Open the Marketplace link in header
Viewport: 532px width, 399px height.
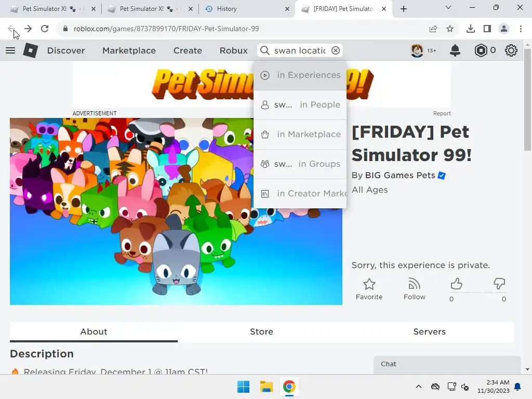(x=129, y=50)
